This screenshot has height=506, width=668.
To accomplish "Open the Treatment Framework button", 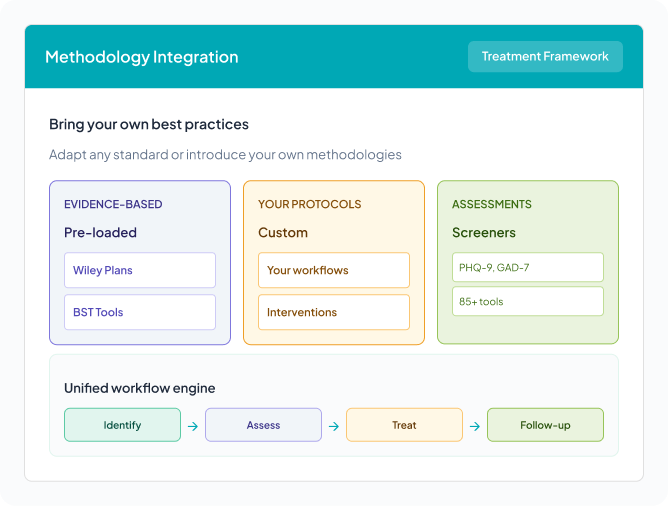I will click(x=545, y=56).
